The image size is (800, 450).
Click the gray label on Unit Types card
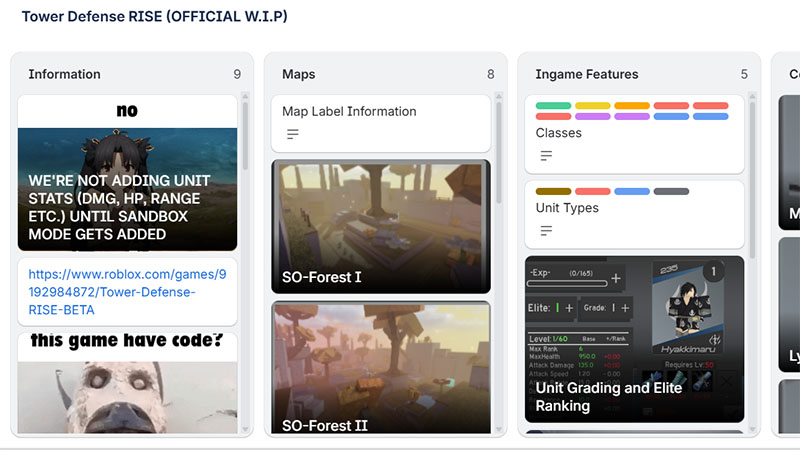[x=671, y=191]
